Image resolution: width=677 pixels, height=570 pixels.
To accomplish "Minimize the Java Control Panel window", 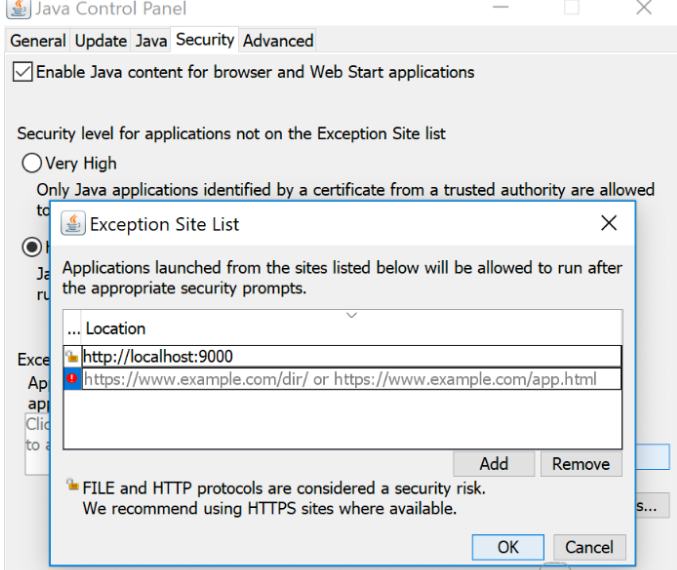I will tap(500, 7).
